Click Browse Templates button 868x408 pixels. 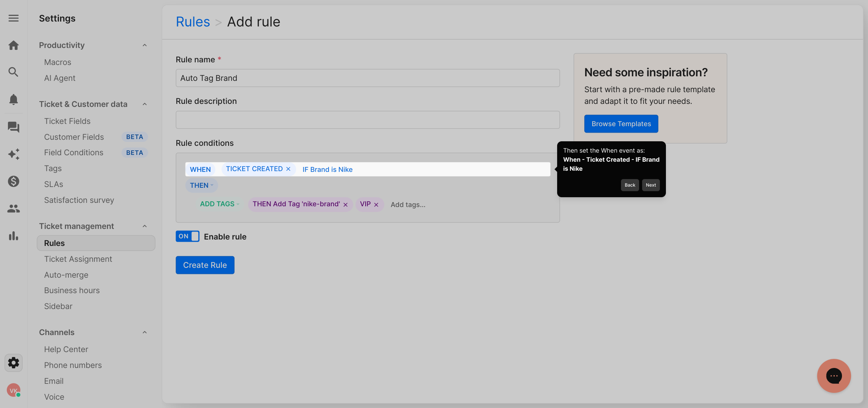click(x=621, y=124)
